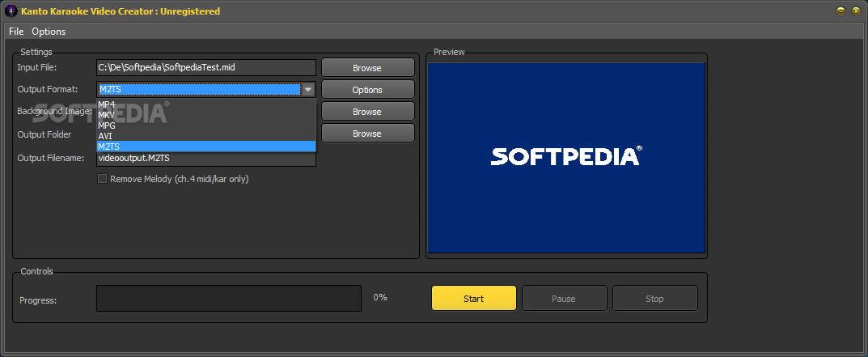Browse for a background image
Screen dimensions: 868x357
point(367,112)
